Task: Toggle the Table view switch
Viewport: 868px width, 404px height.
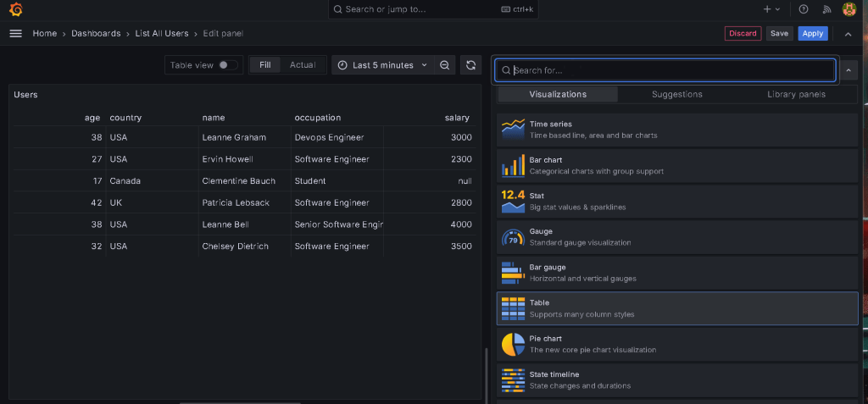Action: coord(228,65)
